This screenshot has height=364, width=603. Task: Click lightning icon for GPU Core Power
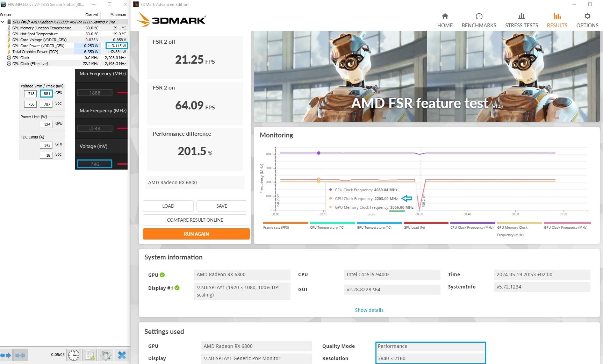click(x=9, y=46)
